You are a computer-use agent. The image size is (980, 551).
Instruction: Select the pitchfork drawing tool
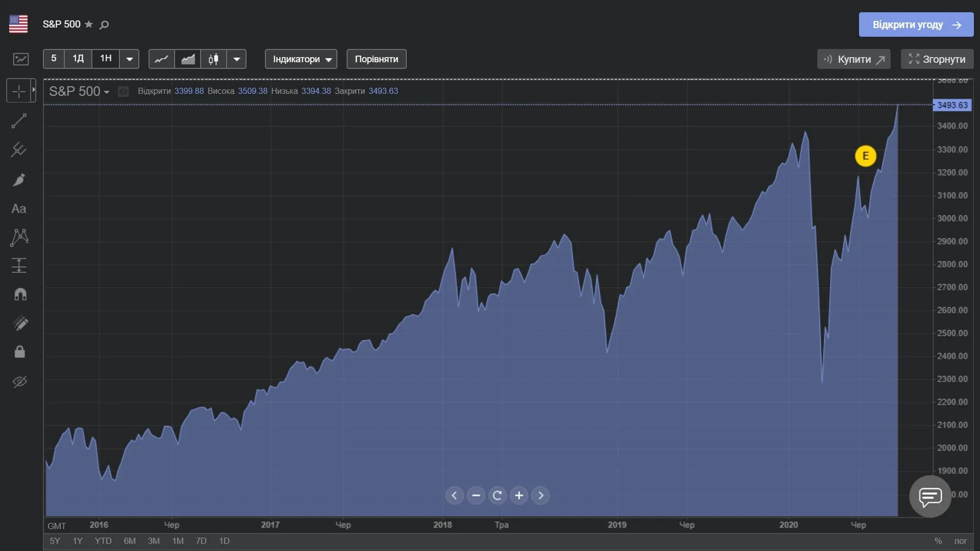[x=19, y=149]
